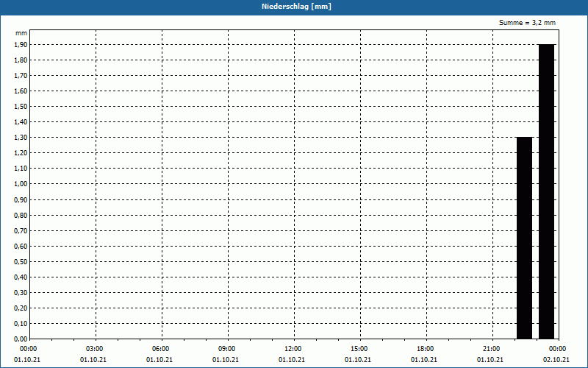588x368 pixels.
Task: Click the 03:00 time axis label
Action: click(95, 349)
